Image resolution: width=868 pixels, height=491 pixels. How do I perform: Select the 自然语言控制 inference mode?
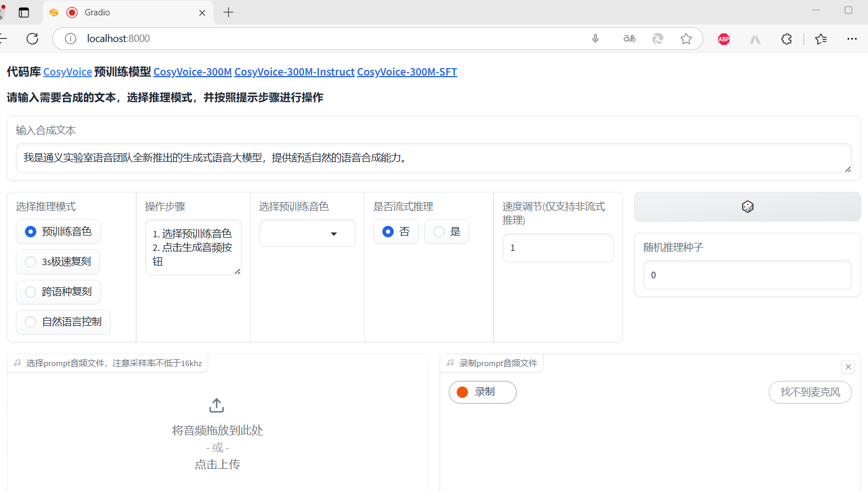coord(63,322)
